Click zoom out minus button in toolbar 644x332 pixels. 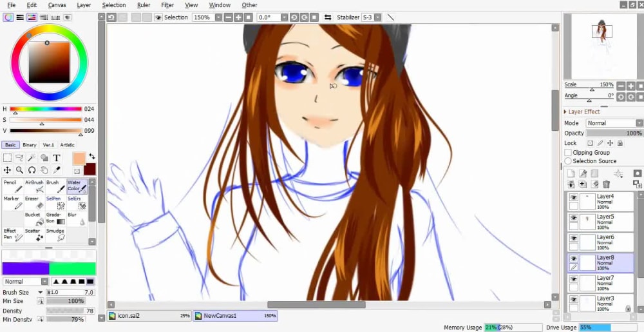click(229, 17)
